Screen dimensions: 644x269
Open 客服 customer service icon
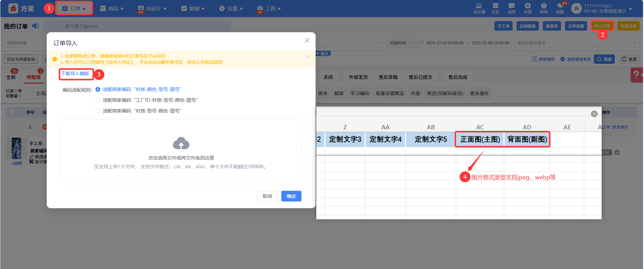click(560, 8)
